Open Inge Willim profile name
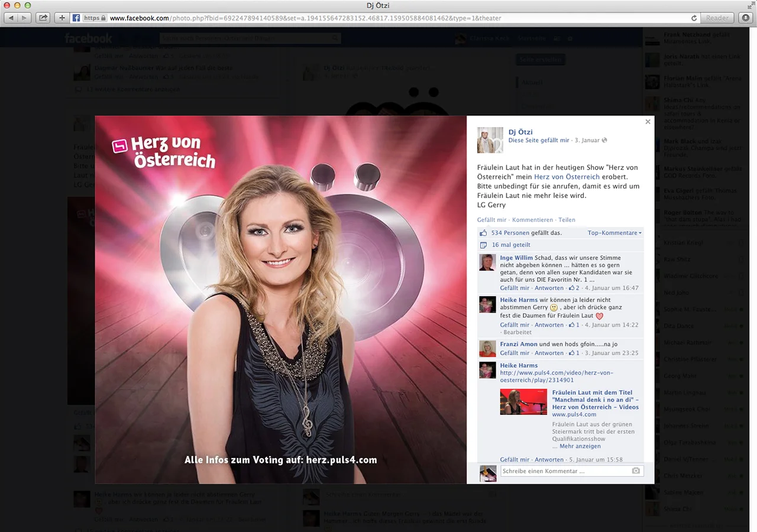Viewport: 757px width, 532px height. (516, 258)
